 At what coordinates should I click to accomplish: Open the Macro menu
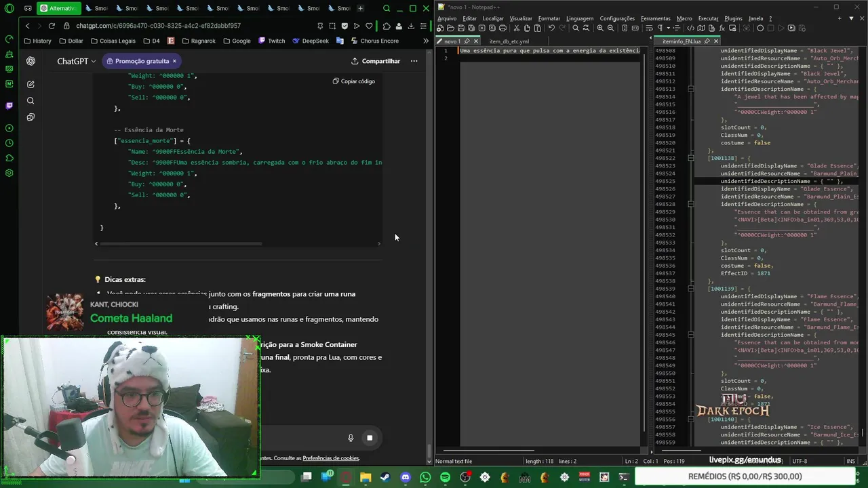pos(684,18)
